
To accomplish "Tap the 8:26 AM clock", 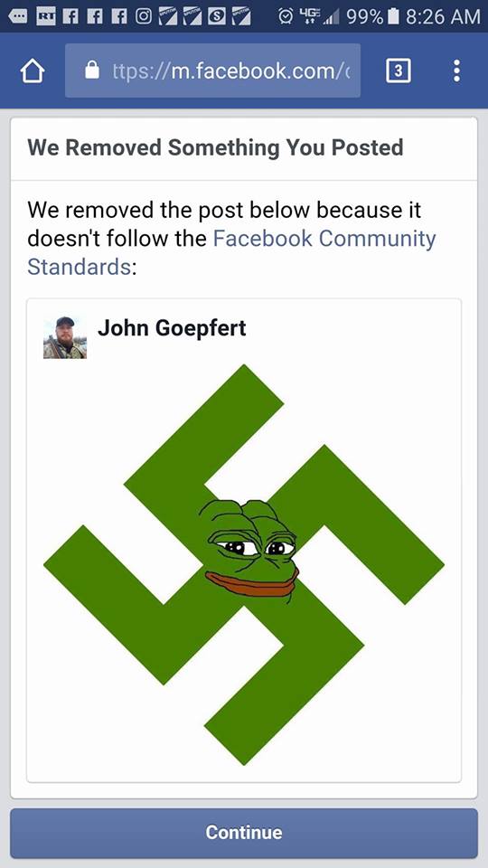I will (x=443, y=16).
